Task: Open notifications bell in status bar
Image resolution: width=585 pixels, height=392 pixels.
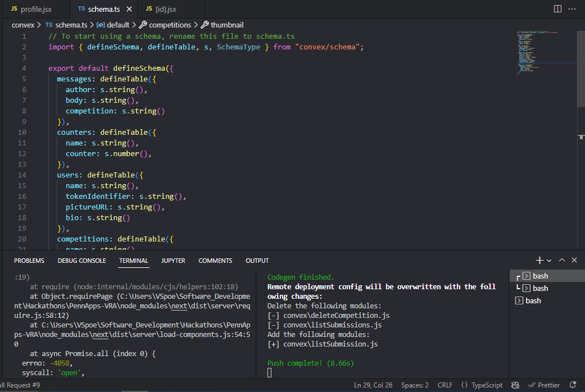Action: (573, 385)
